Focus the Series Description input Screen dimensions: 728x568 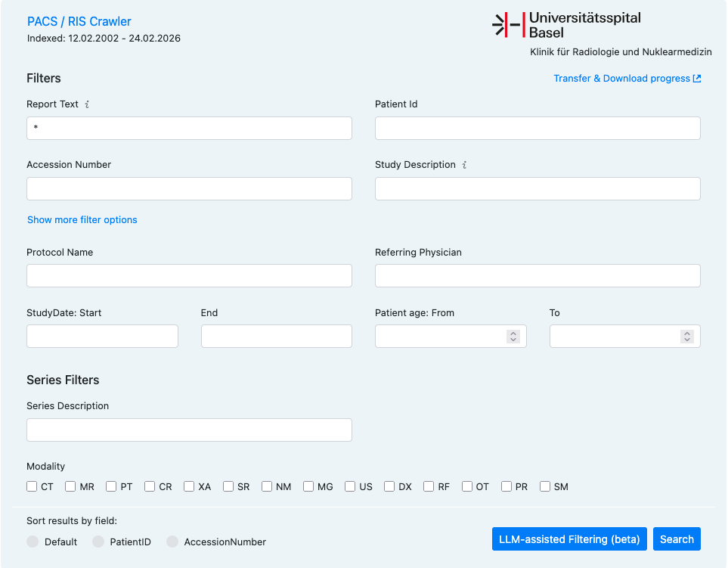(x=189, y=430)
